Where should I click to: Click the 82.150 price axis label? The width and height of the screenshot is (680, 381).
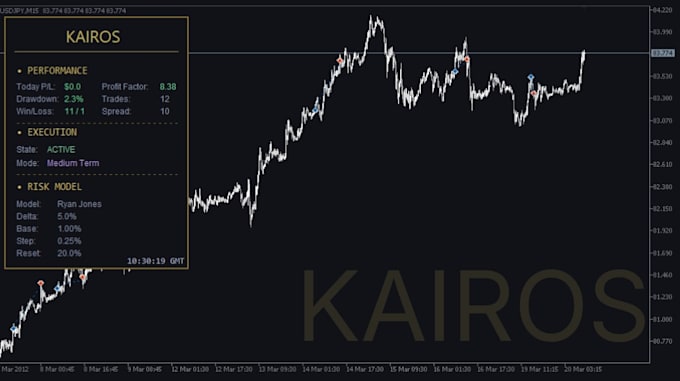[662, 208]
